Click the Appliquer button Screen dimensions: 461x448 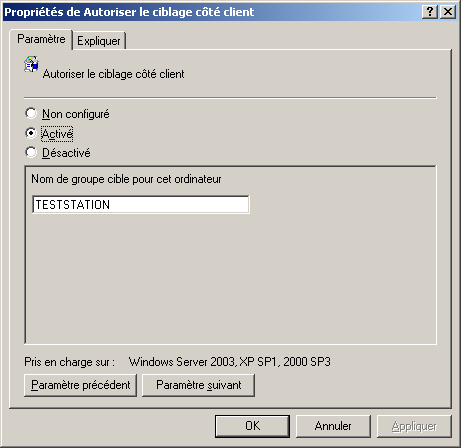[414, 426]
